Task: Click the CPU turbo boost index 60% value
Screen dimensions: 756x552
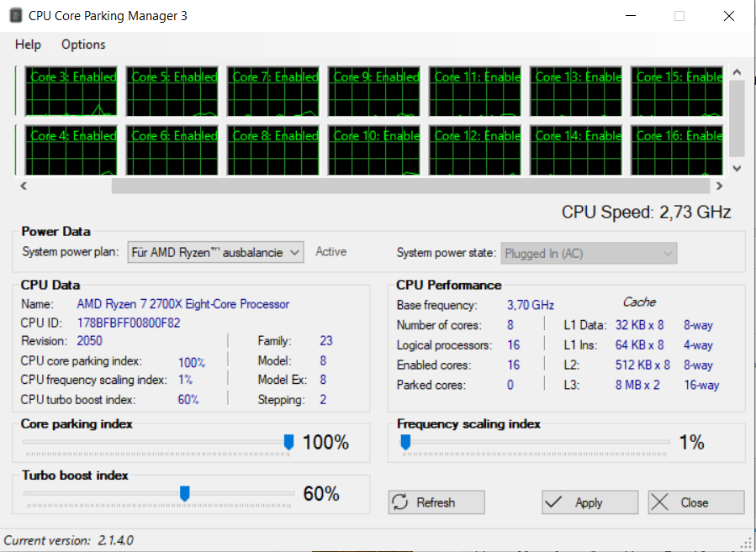Action: (188, 400)
